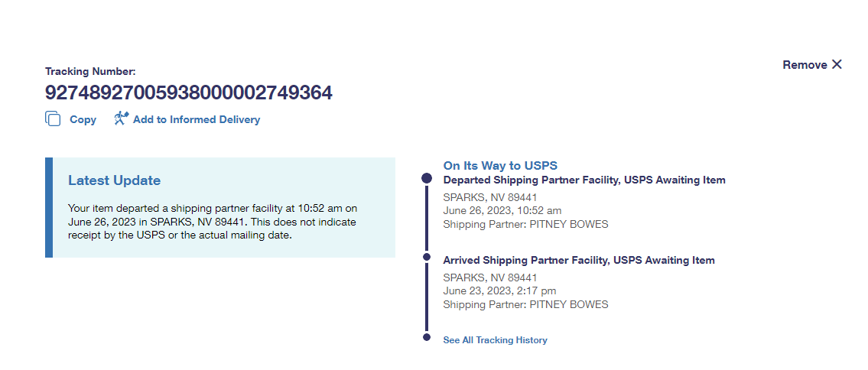Click the June 23, 2023, 2:17 pm timestamp
This screenshot has width=868, height=370.
pos(499,291)
